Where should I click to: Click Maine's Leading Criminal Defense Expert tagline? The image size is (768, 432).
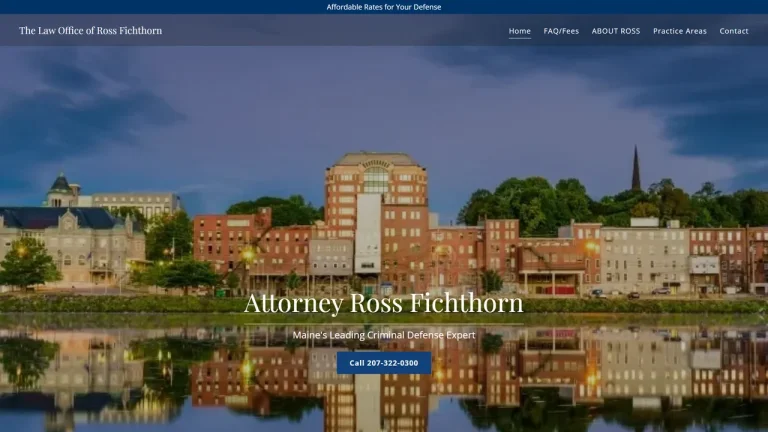click(x=384, y=335)
